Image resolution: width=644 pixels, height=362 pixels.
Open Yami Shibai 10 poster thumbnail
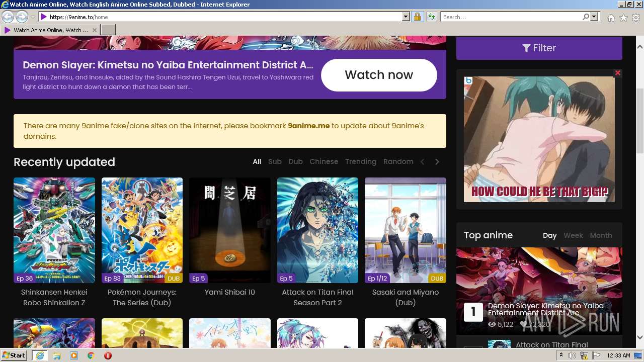[x=230, y=230]
